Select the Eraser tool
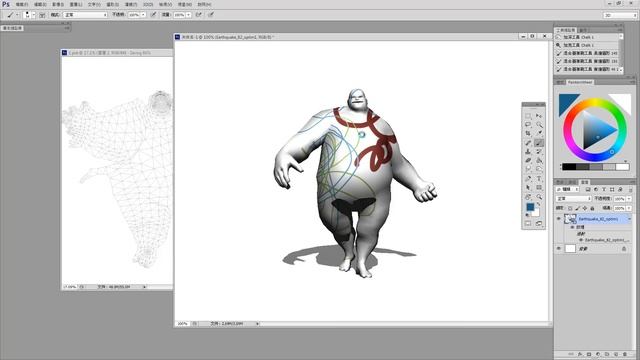640x360 pixels. [x=528, y=160]
